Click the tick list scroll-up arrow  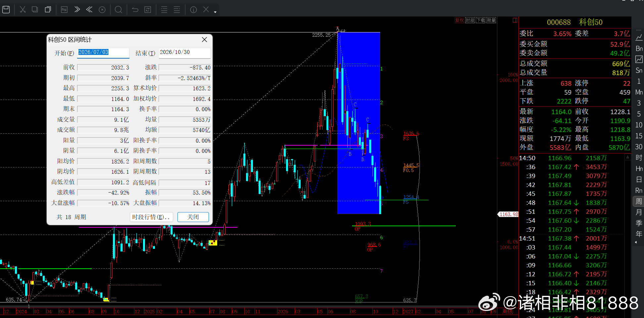point(628,158)
